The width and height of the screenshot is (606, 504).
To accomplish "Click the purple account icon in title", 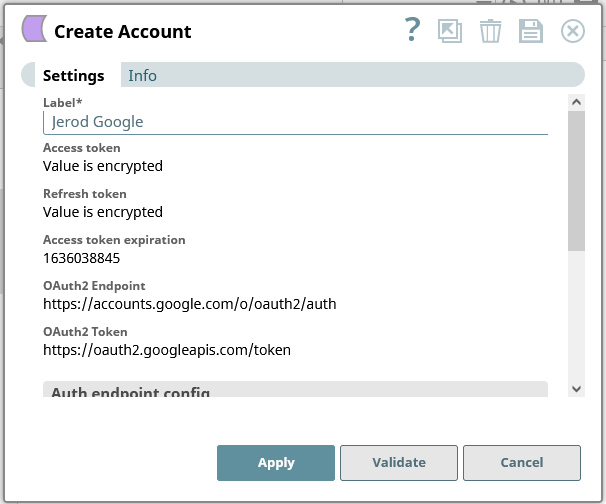I will pos(34,30).
